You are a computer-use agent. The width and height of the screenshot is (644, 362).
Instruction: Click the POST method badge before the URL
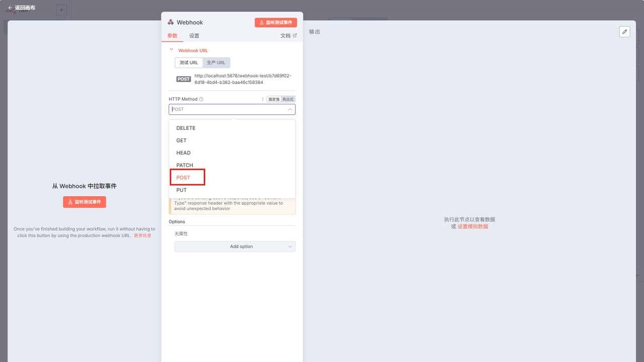coord(183,79)
